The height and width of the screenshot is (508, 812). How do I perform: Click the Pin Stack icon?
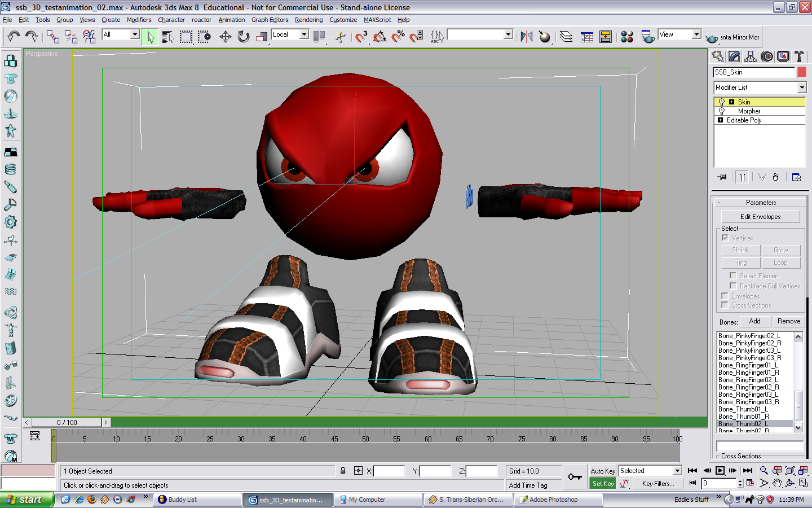point(722,177)
